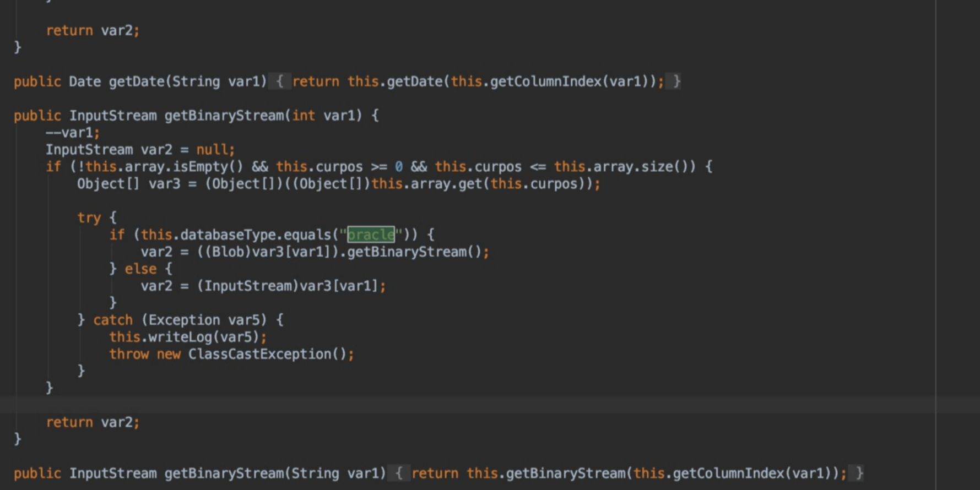The height and width of the screenshot is (490, 980).
Task: Click the Date return type
Action: click(x=84, y=81)
